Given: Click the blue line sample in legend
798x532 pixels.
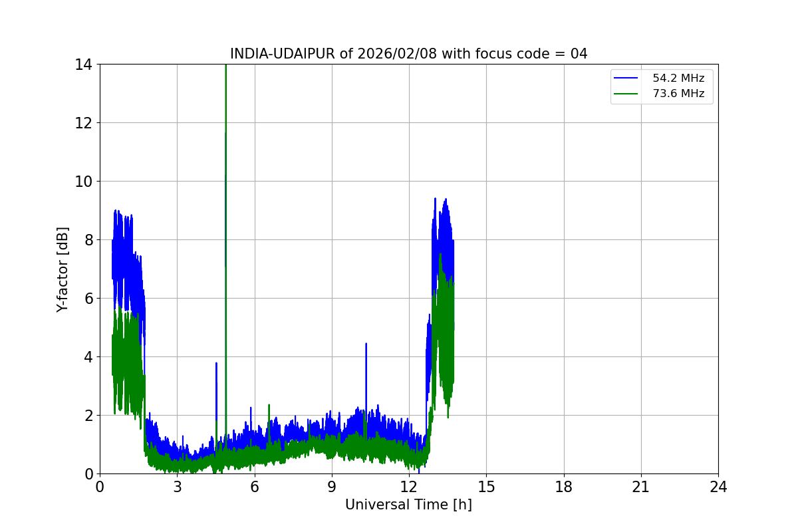Looking at the screenshot, I should click(x=627, y=78).
